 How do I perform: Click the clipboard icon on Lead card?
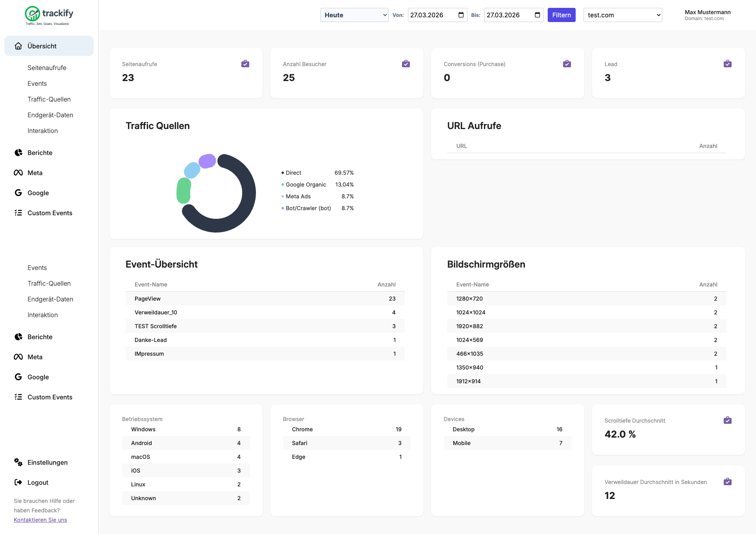tap(727, 64)
